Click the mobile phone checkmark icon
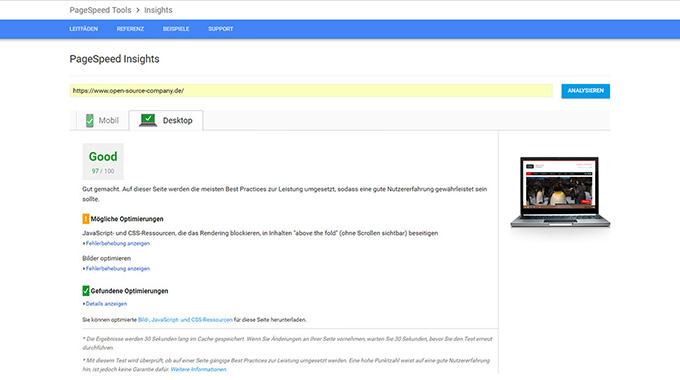Image resolution: width=680 pixels, height=380 pixels. click(x=89, y=121)
